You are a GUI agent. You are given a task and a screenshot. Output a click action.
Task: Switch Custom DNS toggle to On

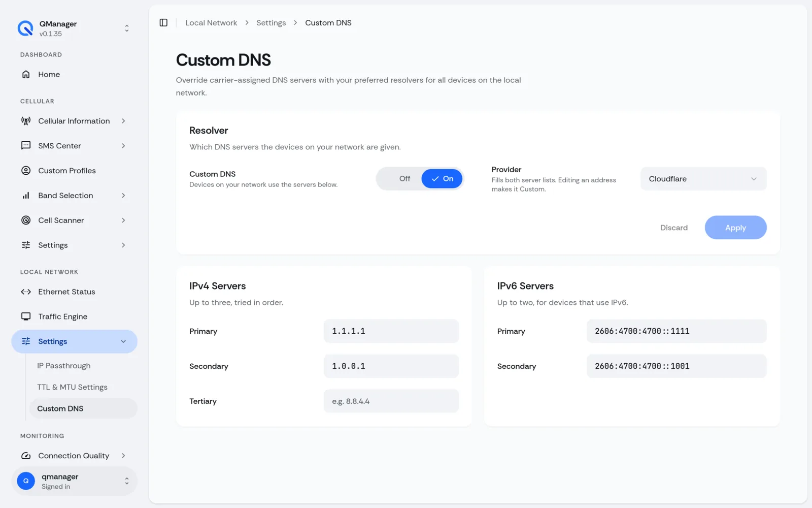tap(442, 179)
